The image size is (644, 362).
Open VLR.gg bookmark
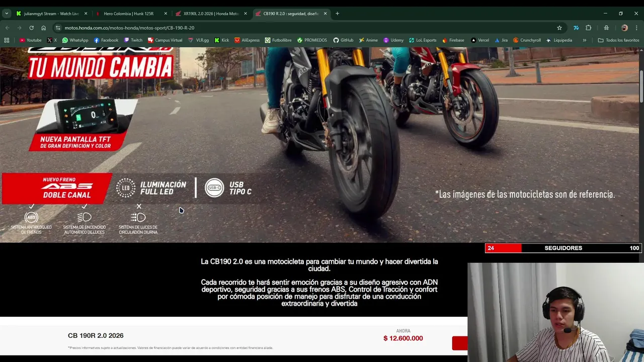(199, 40)
